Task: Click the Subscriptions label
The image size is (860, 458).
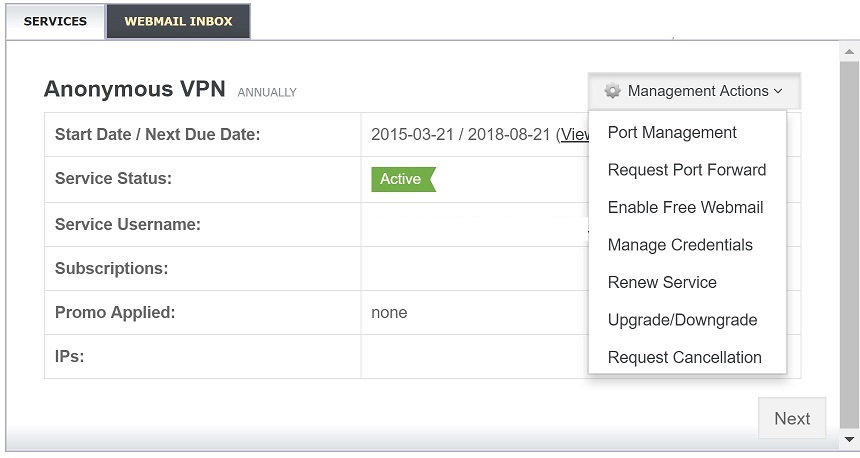Action: (x=111, y=268)
